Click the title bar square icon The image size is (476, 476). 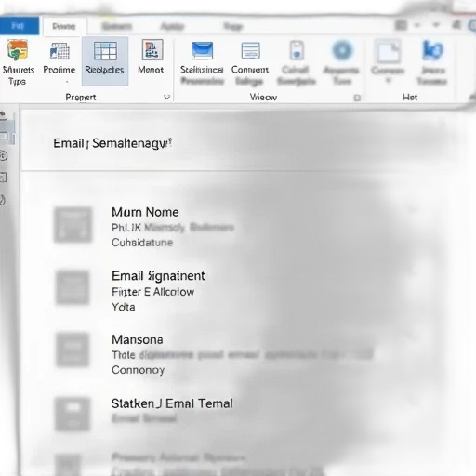click(401, 25)
